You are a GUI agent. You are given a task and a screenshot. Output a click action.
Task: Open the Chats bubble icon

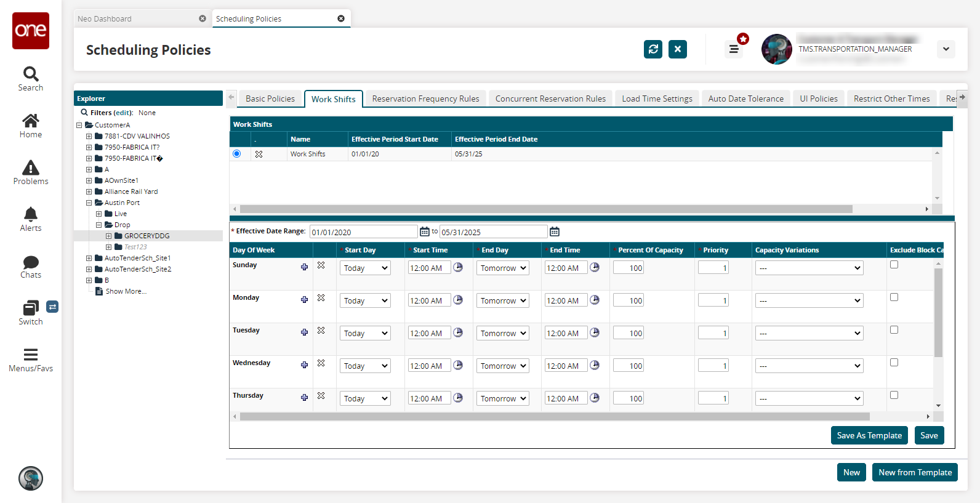tap(31, 262)
